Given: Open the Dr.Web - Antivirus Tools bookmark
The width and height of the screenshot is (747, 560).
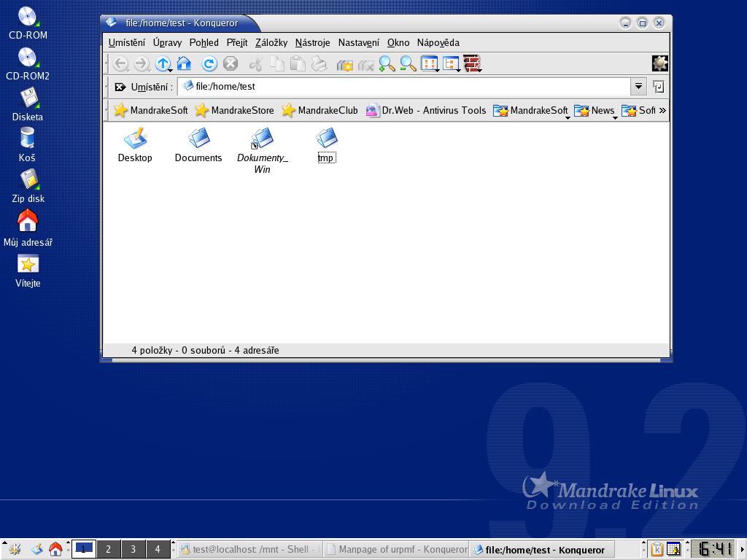Looking at the screenshot, I should 425,111.
